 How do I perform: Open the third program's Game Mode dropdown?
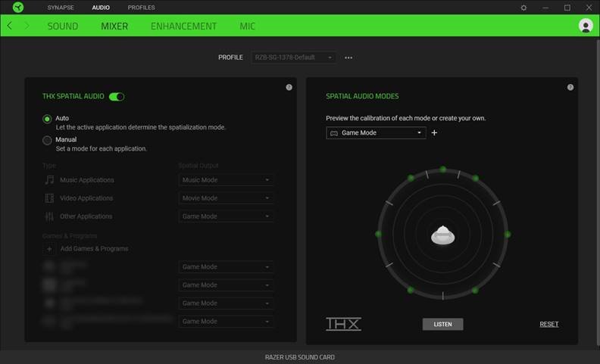[227, 303]
